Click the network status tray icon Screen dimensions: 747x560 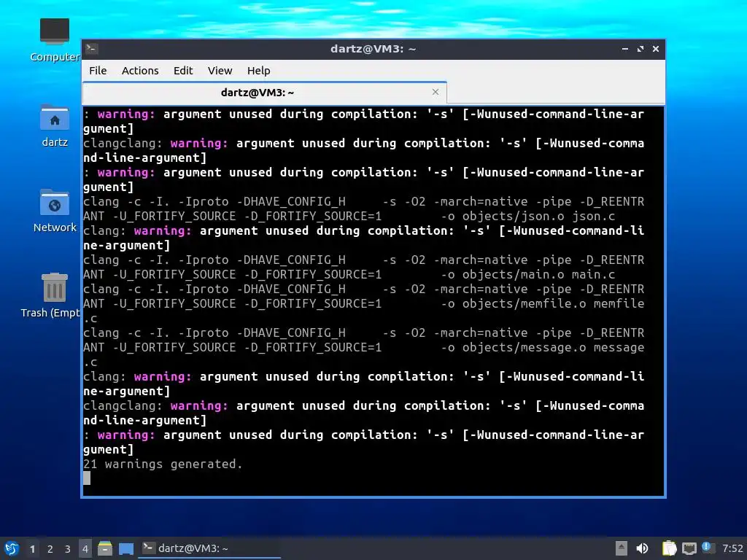pos(689,548)
